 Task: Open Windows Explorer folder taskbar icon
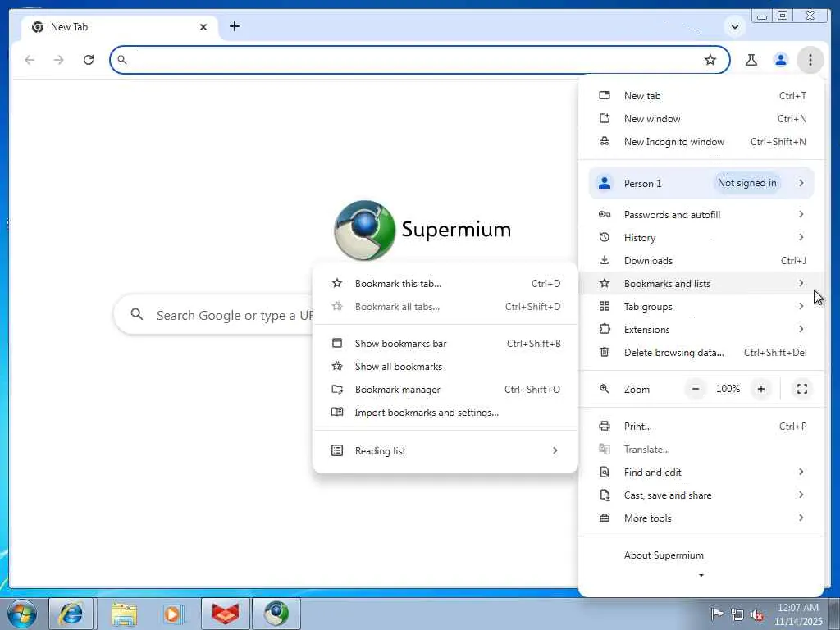pyautogui.click(x=123, y=614)
